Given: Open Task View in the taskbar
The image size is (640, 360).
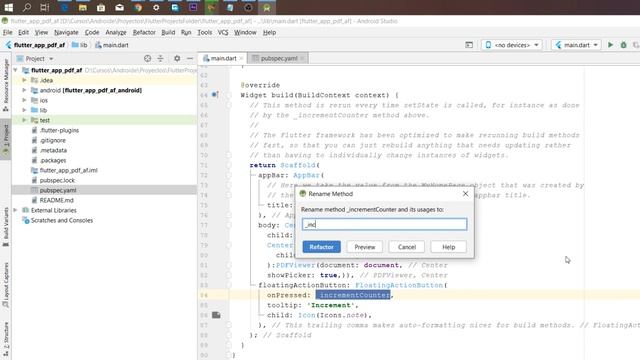Looking at the screenshot, I should coord(45,7).
